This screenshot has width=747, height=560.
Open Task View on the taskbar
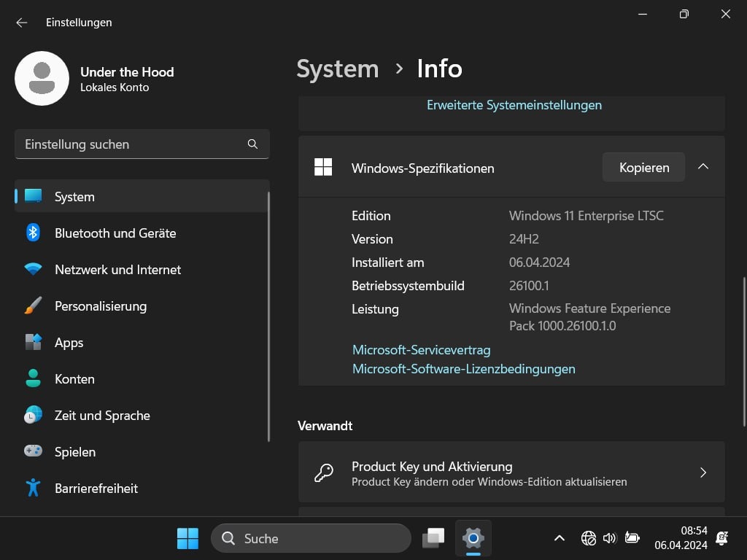433,538
